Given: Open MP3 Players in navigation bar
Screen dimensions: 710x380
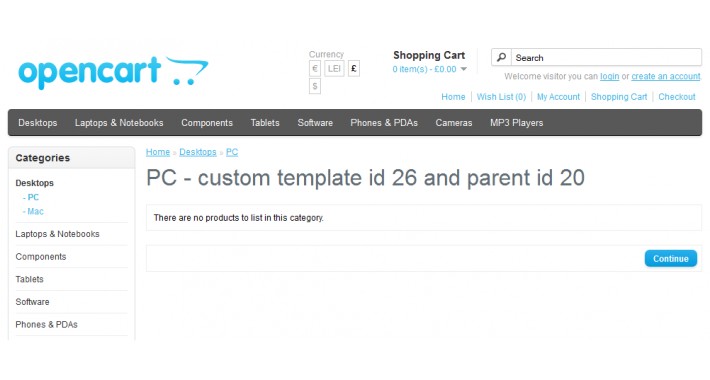Looking at the screenshot, I should [x=517, y=123].
